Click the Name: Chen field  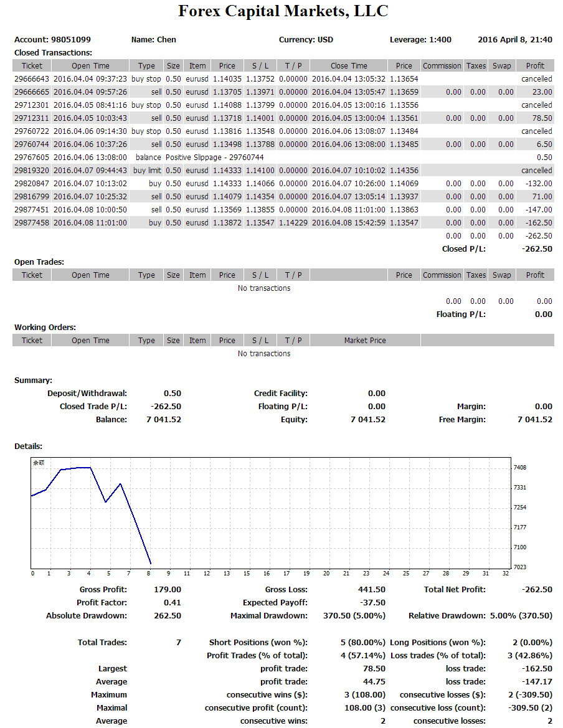(x=153, y=39)
